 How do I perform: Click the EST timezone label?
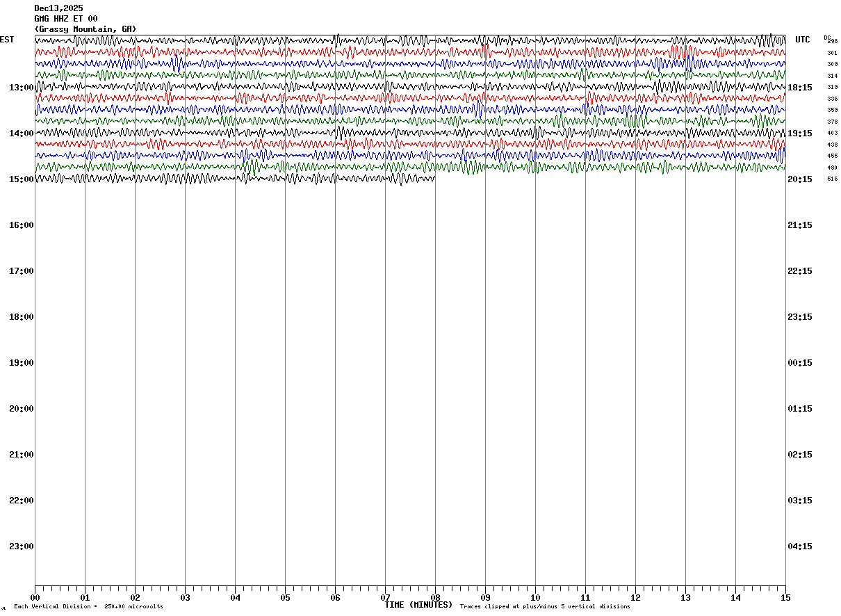tap(7, 40)
